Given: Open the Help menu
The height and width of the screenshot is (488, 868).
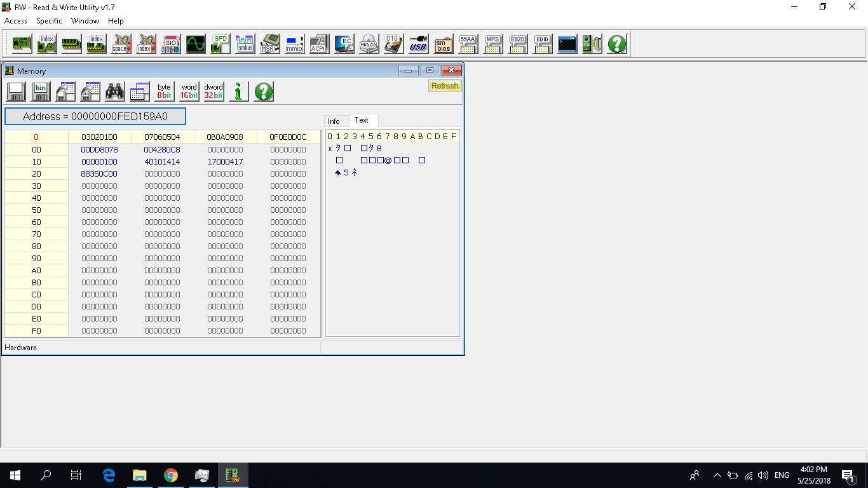Looking at the screenshot, I should click(116, 21).
